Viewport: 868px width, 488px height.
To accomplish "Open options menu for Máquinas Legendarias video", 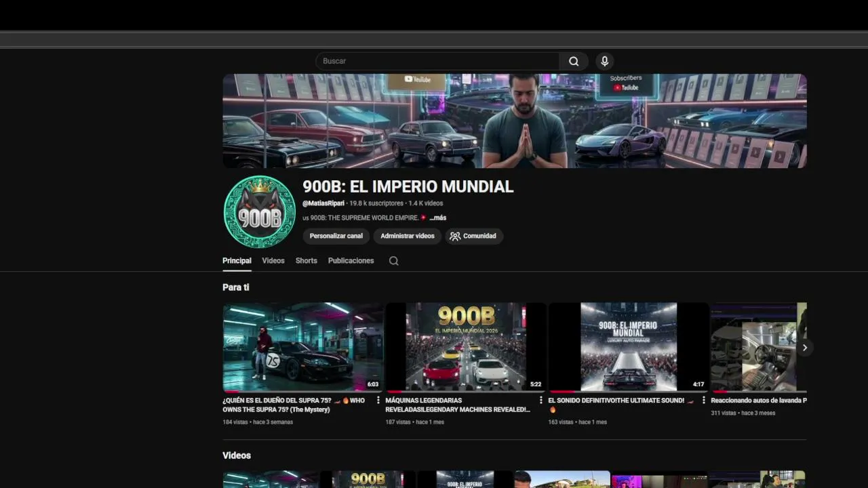I will coord(541,401).
